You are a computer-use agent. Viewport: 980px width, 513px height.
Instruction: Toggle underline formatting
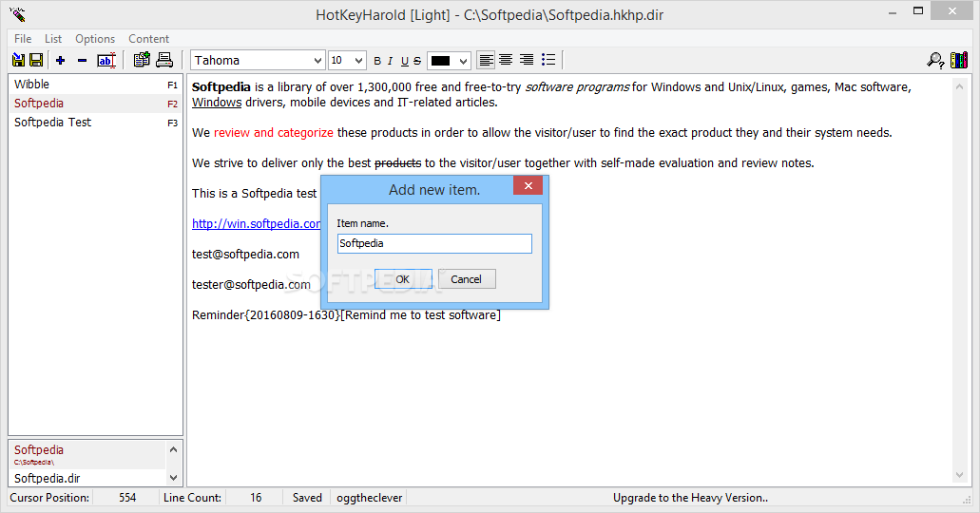point(404,61)
